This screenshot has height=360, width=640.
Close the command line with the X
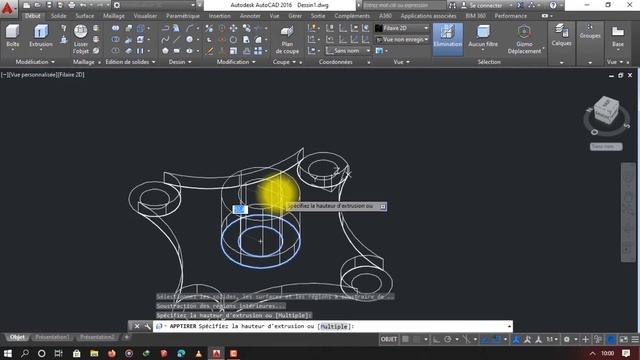[x=137, y=327]
